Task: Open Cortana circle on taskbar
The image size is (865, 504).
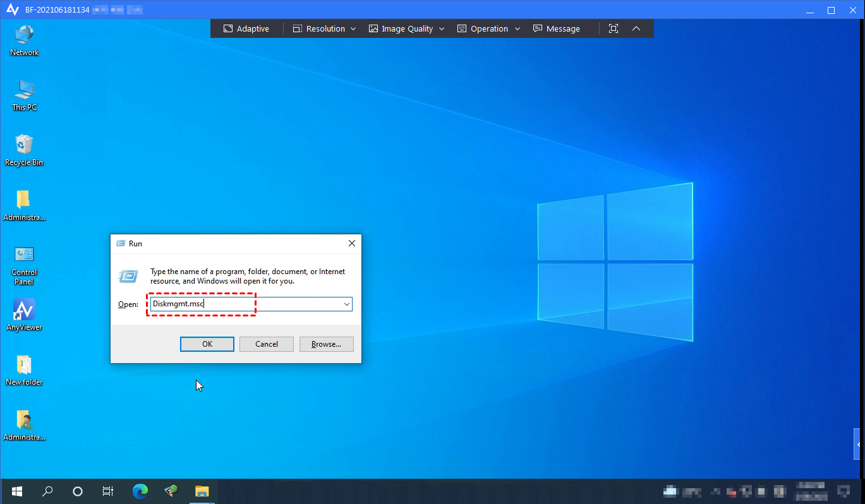Action: coord(78,491)
